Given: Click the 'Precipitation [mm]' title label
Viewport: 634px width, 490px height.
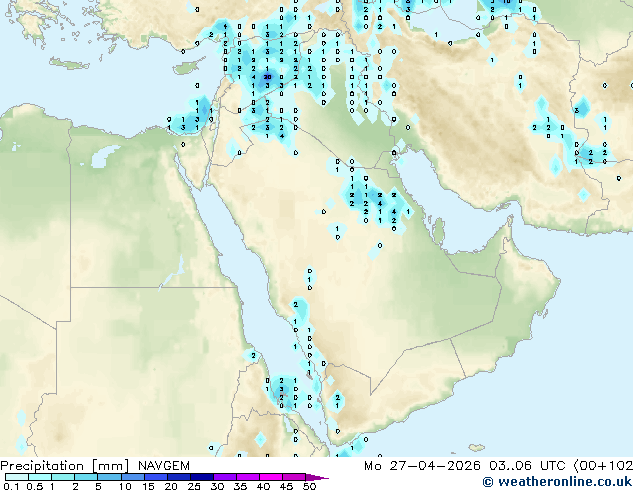Looking at the screenshot, I should tap(65, 466).
